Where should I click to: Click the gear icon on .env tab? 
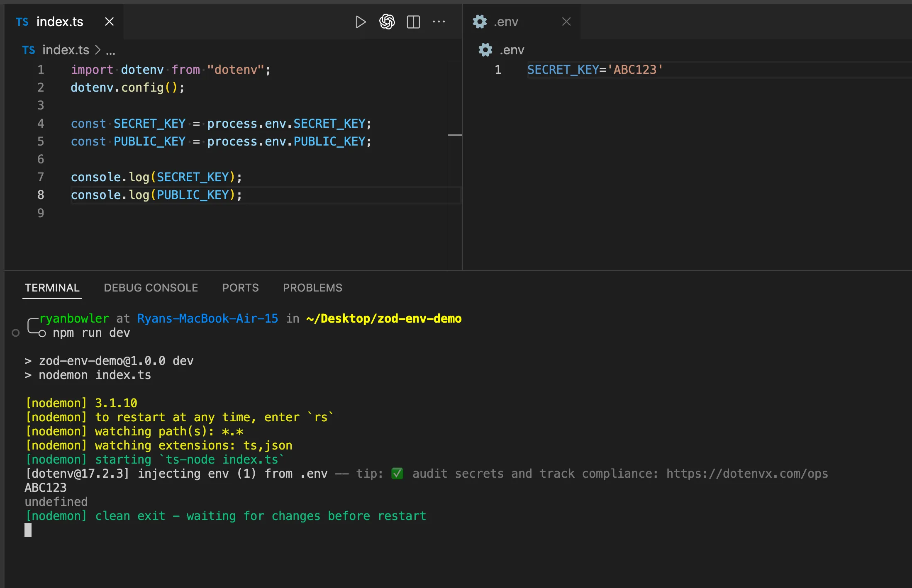pyautogui.click(x=480, y=22)
